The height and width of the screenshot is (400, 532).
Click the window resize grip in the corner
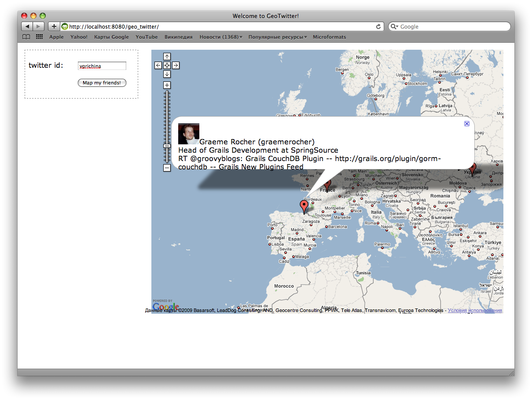[511, 373]
